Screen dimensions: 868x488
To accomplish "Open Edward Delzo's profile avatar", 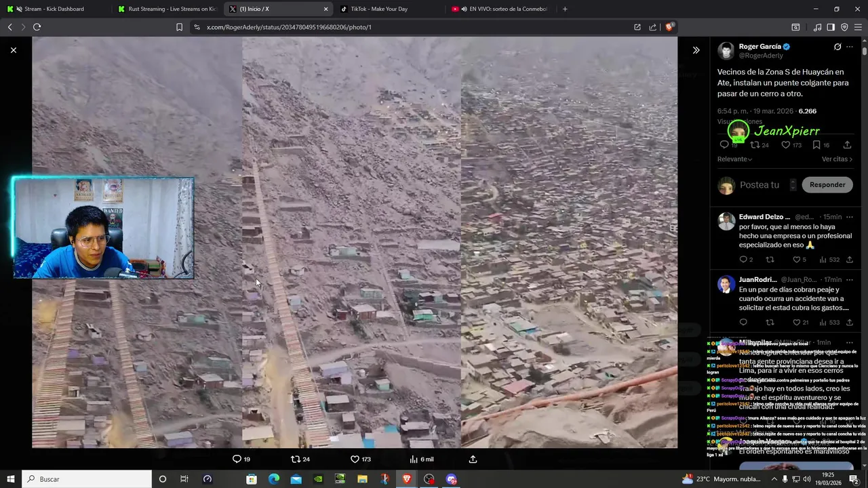I will coord(726,221).
